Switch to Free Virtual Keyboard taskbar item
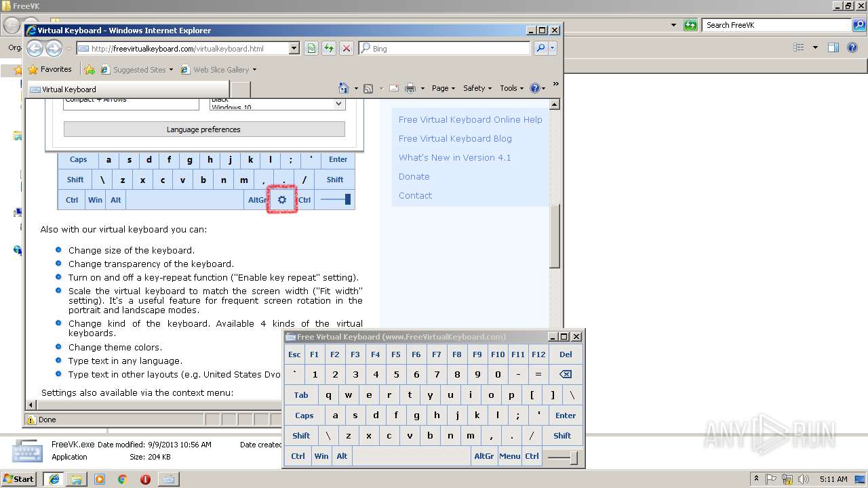 [168, 479]
